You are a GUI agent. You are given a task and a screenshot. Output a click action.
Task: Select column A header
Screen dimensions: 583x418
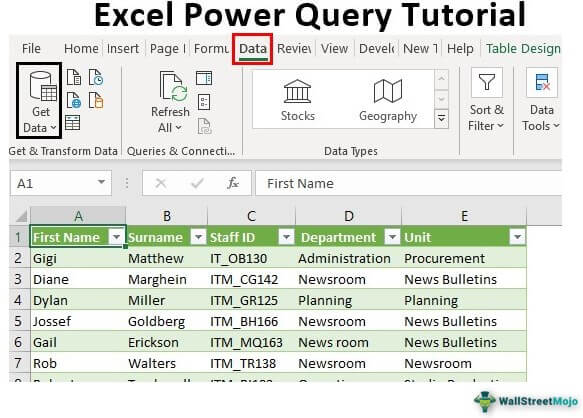pyautogui.click(x=78, y=216)
